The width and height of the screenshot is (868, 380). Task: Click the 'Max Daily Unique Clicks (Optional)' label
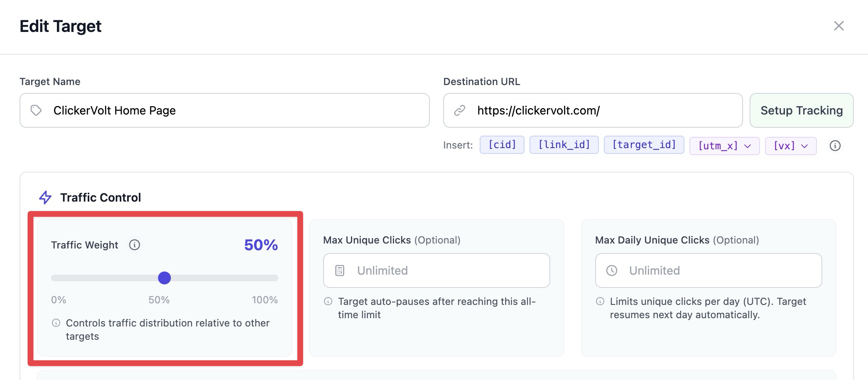[x=677, y=240]
